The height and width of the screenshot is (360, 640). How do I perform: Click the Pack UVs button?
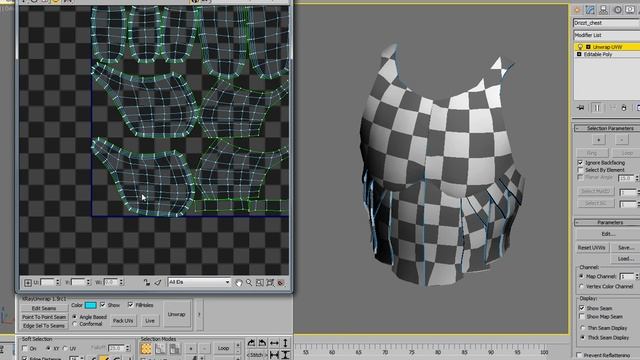pos(123,321)
